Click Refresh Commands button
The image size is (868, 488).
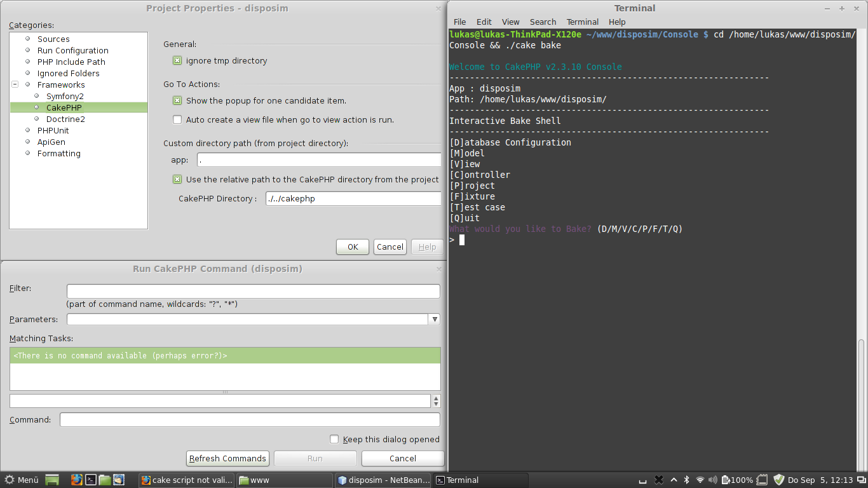227,458
